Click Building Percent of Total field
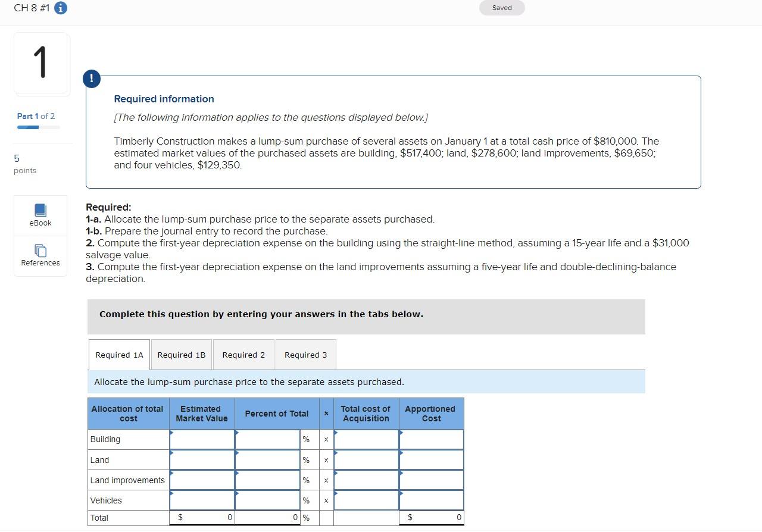Screen dimensions: 762x532 tap(267, 440)
